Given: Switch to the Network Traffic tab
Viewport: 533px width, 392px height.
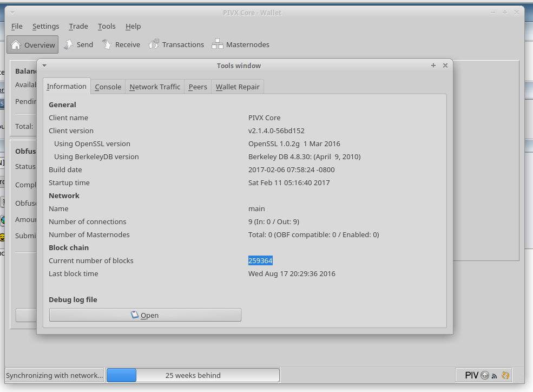Looking at the screenshot, I should click(x=155, y=87).
